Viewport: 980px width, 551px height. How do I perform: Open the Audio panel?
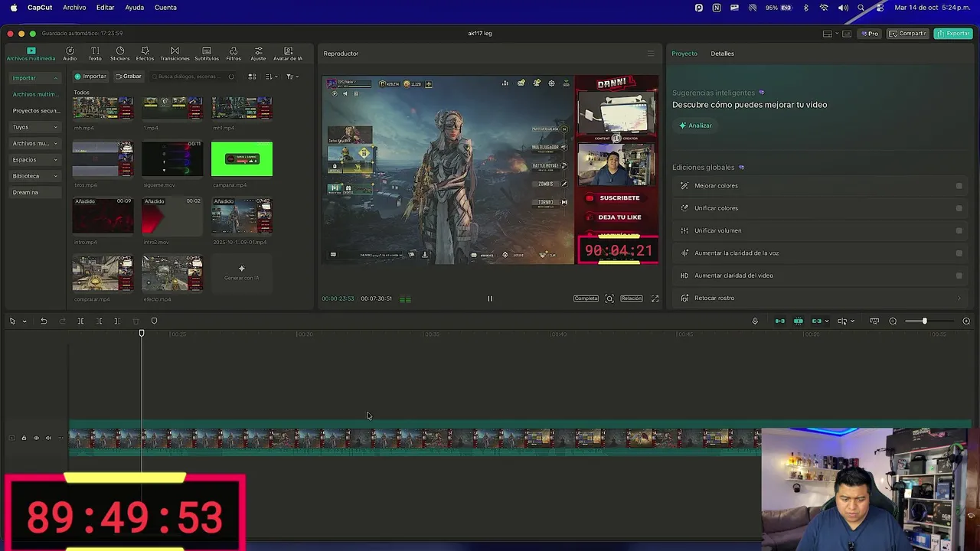point(70,54)
